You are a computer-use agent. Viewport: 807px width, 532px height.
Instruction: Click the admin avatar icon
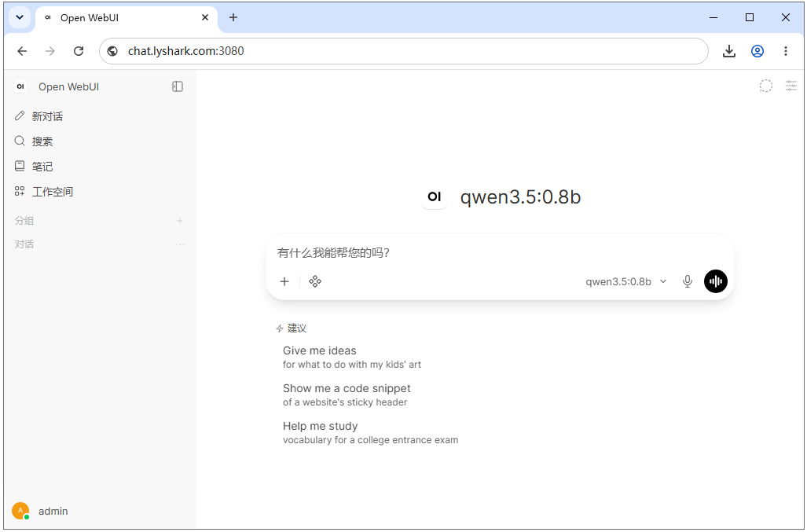[20, 511]
